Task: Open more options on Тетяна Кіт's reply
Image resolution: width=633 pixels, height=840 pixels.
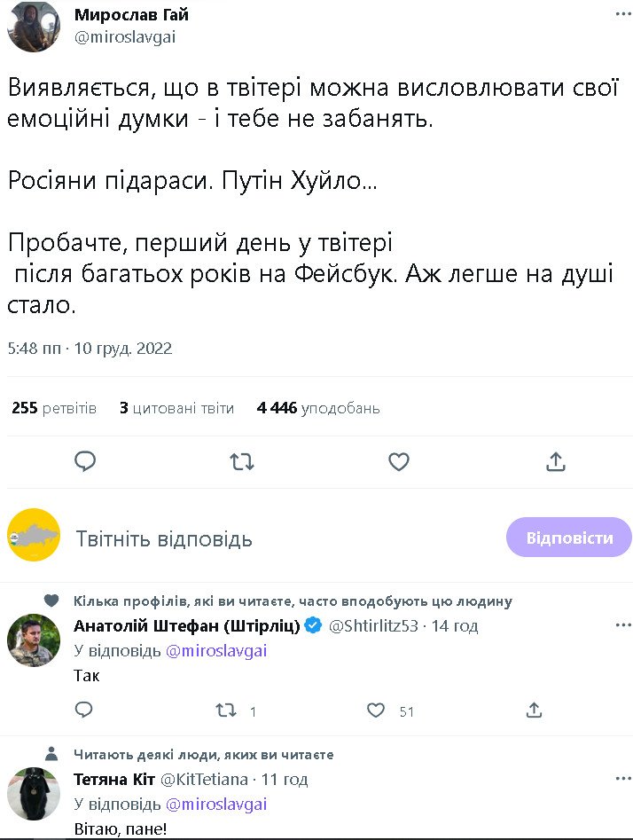Action: 623,779
